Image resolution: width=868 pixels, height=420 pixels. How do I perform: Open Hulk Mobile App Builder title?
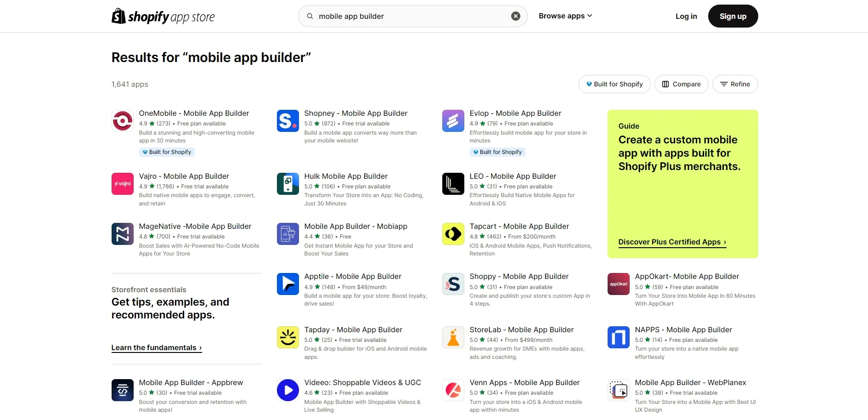(x=346, y=176)
